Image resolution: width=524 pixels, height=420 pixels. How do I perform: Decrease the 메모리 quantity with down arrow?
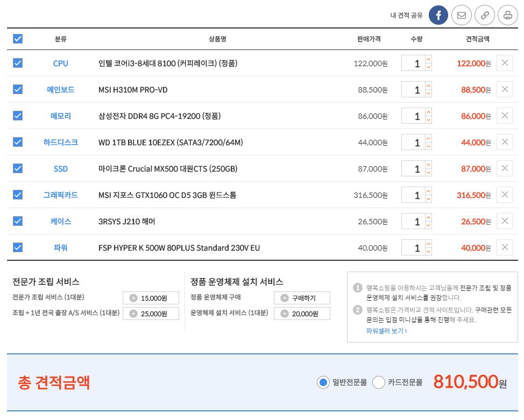pyautogui.click(x=428, y=120)
